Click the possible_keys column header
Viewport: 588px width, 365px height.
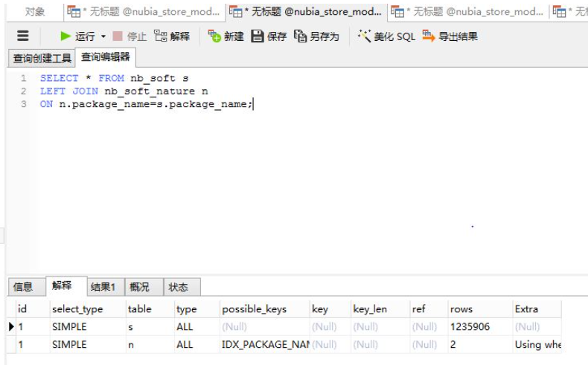tap(265, 309)
